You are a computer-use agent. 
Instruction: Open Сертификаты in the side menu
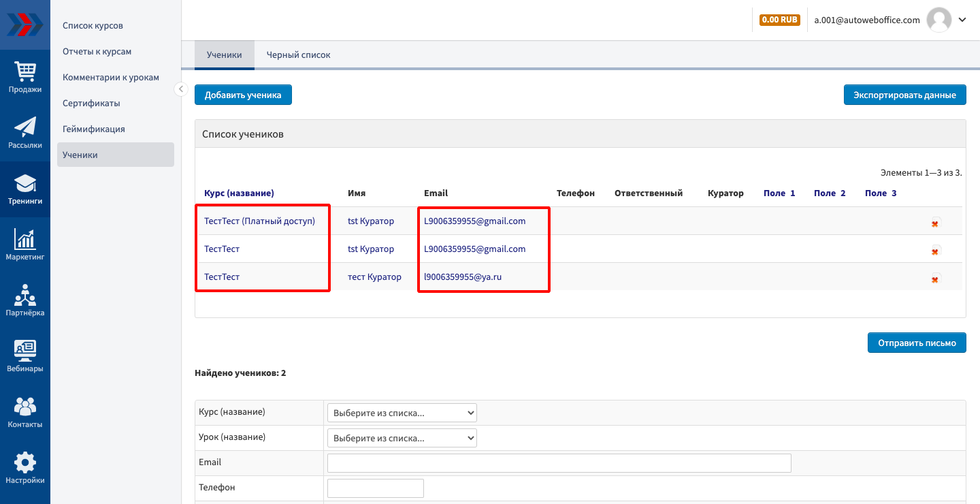point(91,104)
